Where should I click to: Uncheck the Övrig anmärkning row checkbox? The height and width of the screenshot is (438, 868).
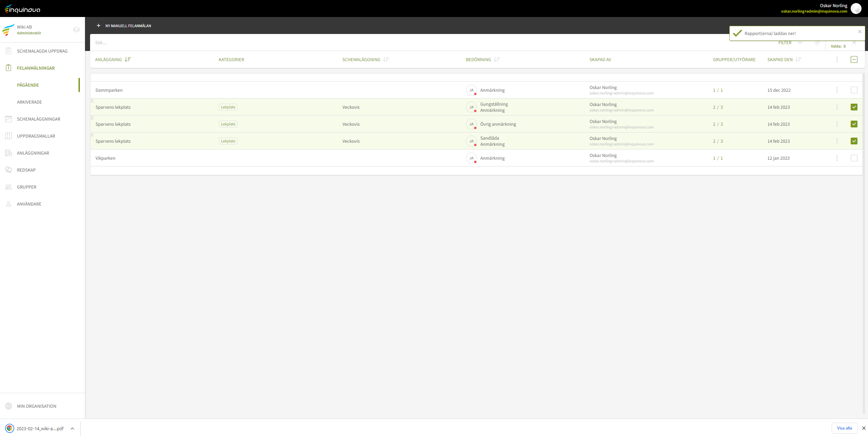pyautogui.click(x=854, y=124)
